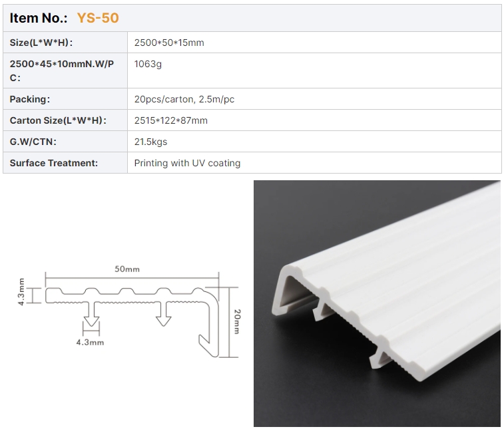Click the Carton Size(L*W*H) label
Screen dimensions: 504x429
58,120
